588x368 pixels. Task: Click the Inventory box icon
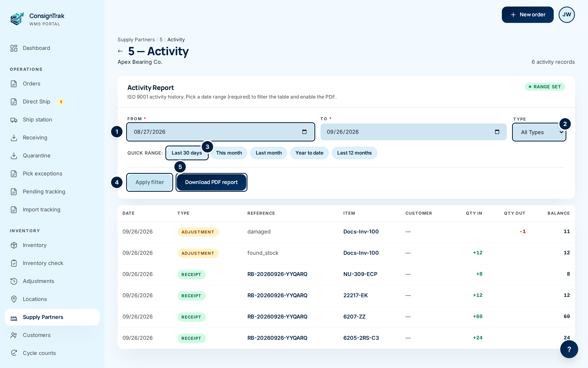[x=14, y=245]
